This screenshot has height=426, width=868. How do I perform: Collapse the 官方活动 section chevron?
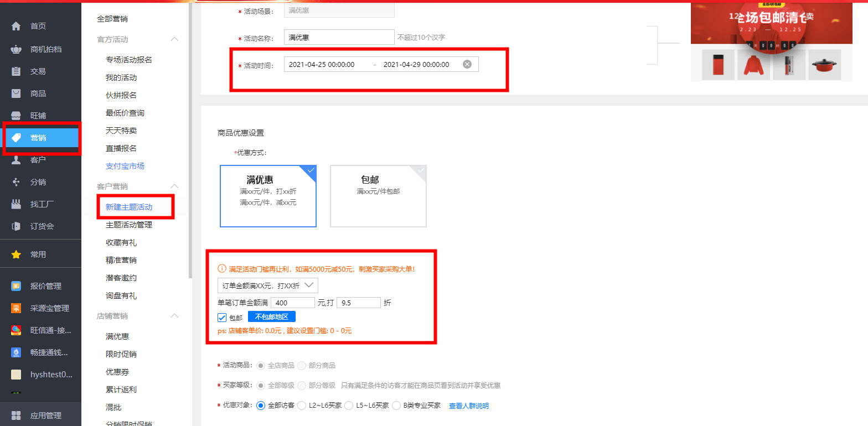point(174,39)
